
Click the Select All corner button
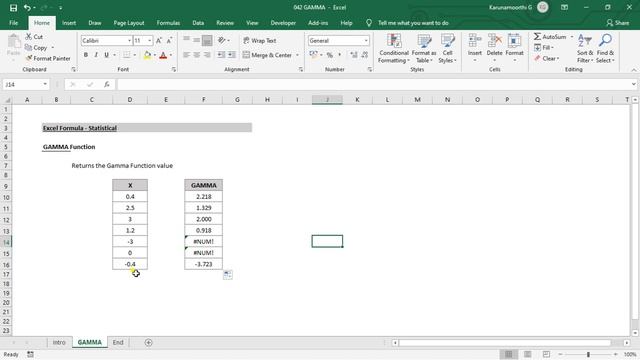coord(7,100)
